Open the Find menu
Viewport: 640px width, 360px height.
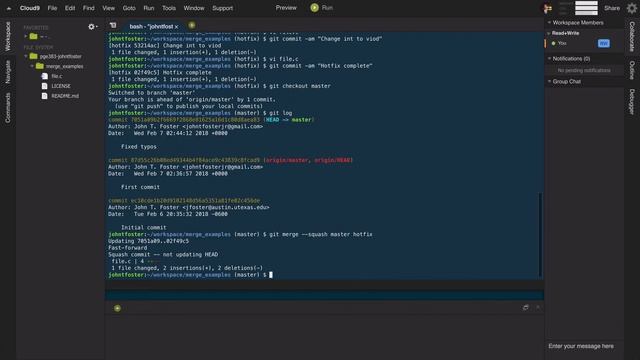click(x=89, y=8)
